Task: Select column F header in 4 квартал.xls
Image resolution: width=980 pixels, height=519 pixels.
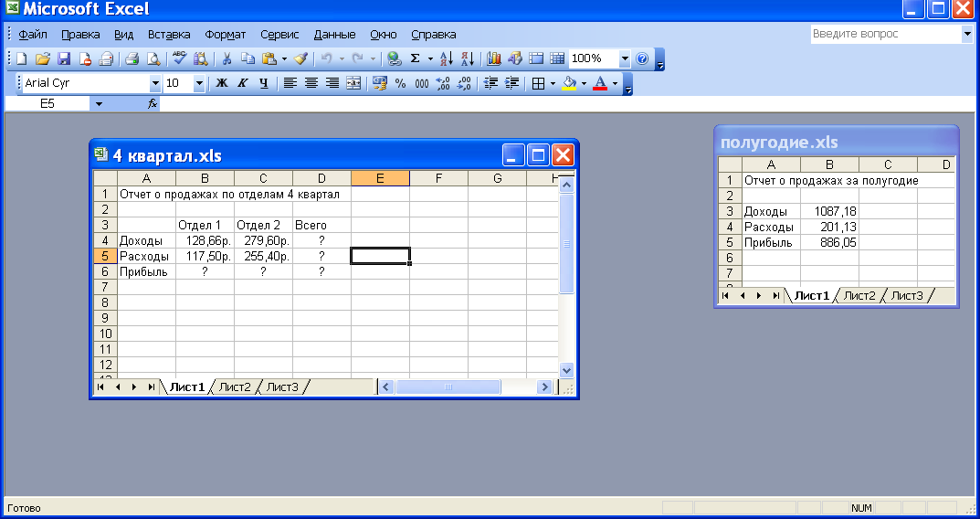Action: [x=438, y=178]
